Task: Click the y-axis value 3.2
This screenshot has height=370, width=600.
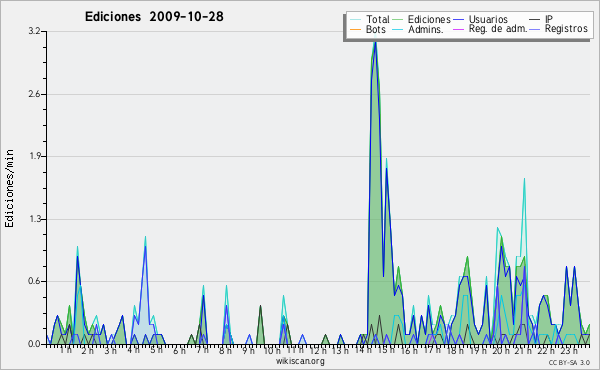Action: pyautogui.click(x=35, y=31)
